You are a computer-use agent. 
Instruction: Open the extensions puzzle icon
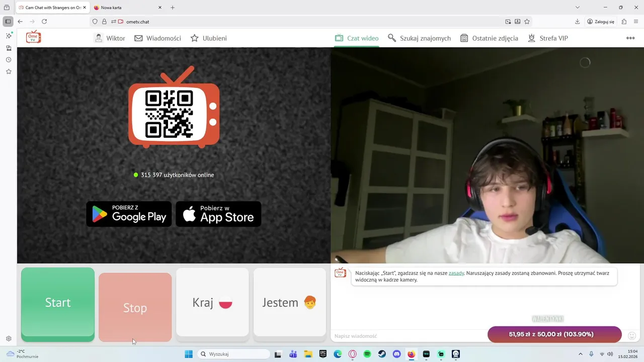(624, 22)
